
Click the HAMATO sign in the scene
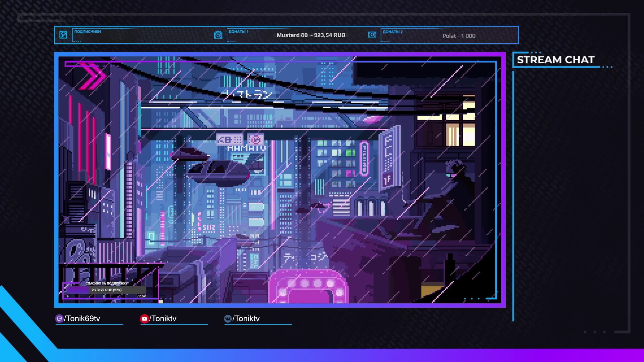pyautogui.click(x=246, y=148)
